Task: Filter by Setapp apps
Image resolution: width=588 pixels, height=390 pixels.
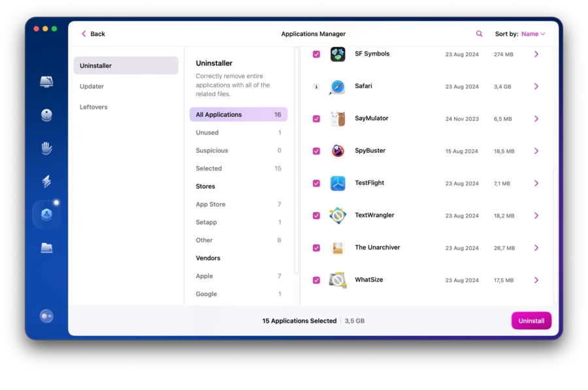Action: pyautogui.click(x=238, y=222)
